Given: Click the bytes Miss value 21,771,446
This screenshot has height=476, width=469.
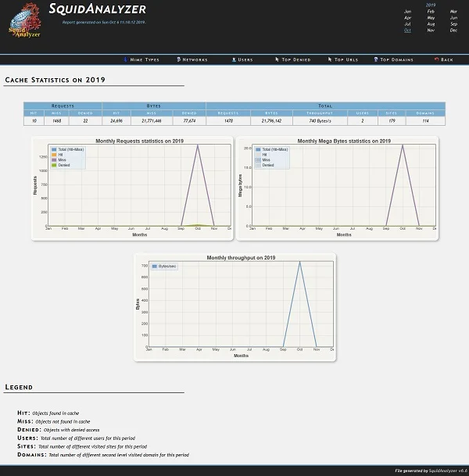Looking at the screenshot, I should 152,121.
